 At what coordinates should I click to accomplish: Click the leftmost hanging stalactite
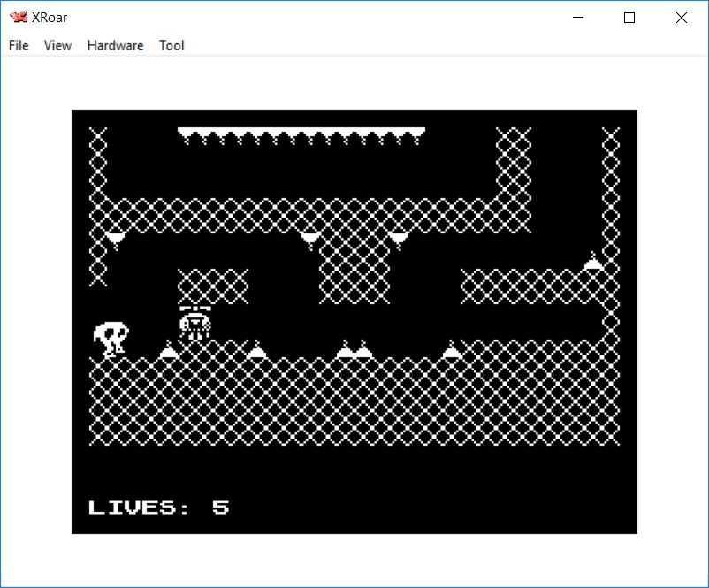(115, 239)
